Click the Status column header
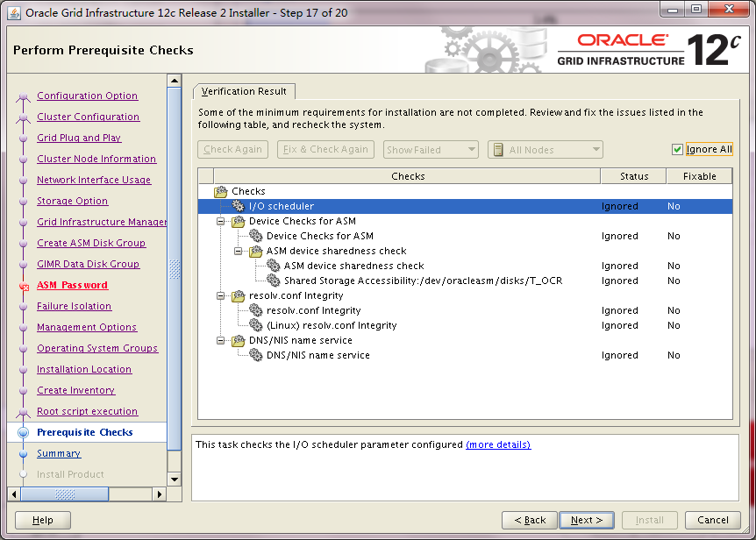The width and height of the screenshot is (756, 540). pyautogui.click(x=634, y=176)
